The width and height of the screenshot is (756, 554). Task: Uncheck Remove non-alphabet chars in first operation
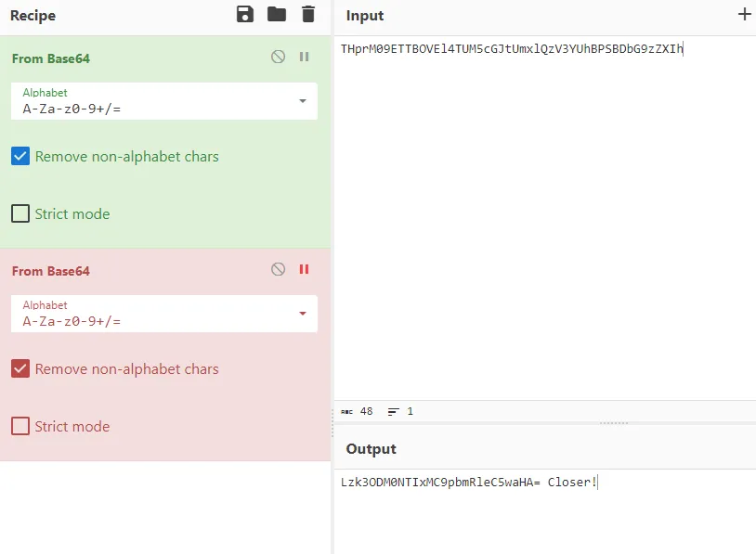pyautogui.click(x=20, y=156)
